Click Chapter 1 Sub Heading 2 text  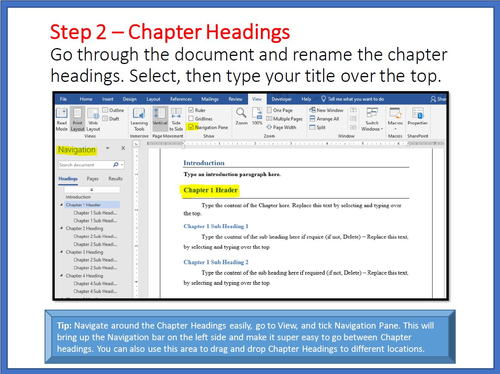(x=216, y=262)
